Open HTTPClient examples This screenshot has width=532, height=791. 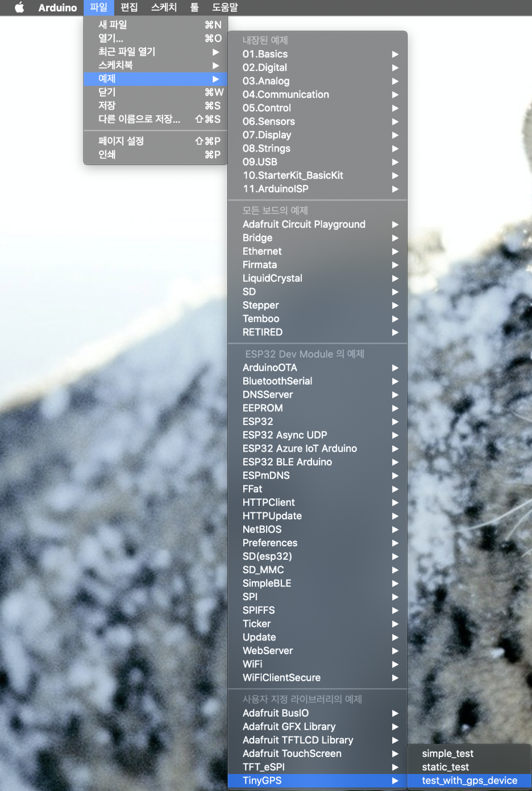318,503
